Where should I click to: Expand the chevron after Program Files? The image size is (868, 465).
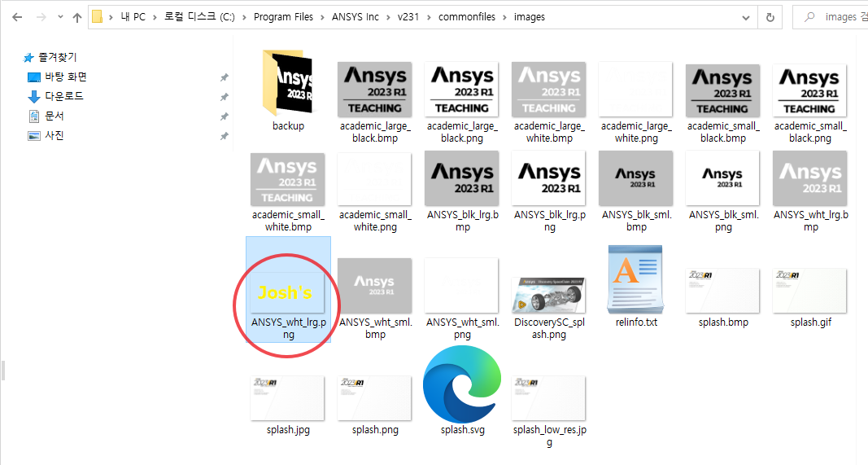(323, 17)
